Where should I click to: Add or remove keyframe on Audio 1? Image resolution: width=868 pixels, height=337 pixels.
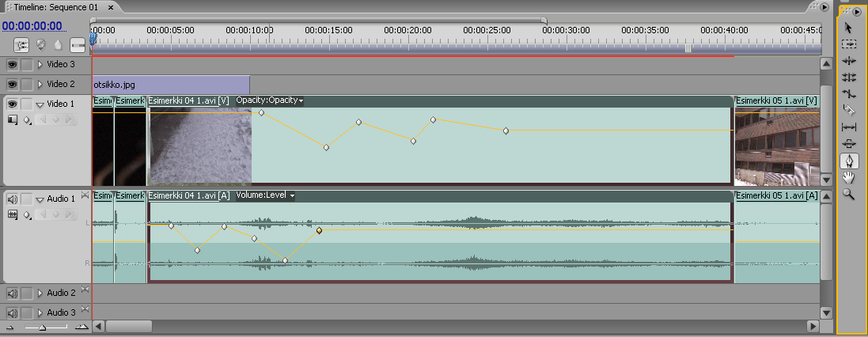click(x=56, y=214)
